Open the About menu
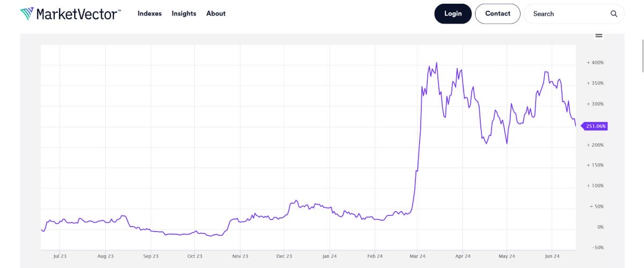644x268 pixels. click(x=216, y=13)
